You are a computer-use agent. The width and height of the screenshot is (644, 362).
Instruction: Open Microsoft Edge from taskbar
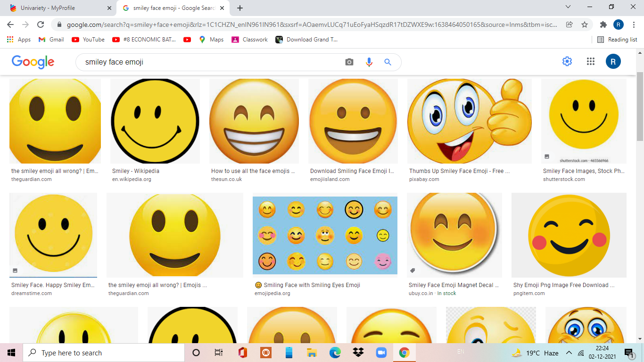tap(335, 353)
